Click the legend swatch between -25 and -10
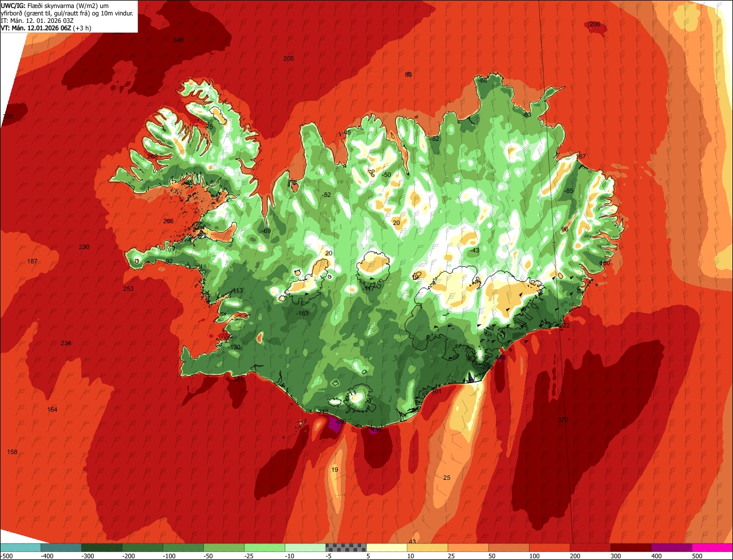This screenshot has height=560, width=733. 264,547
